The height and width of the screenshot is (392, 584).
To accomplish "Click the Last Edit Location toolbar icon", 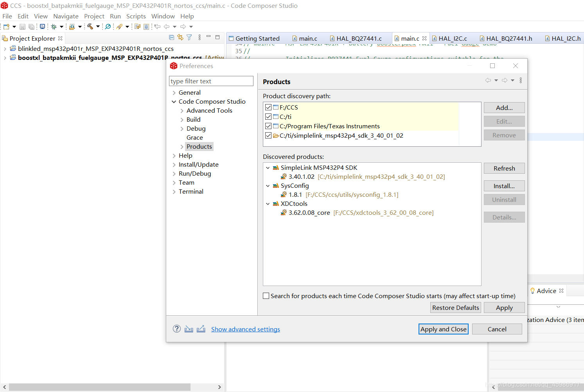I will click(157, 27).
